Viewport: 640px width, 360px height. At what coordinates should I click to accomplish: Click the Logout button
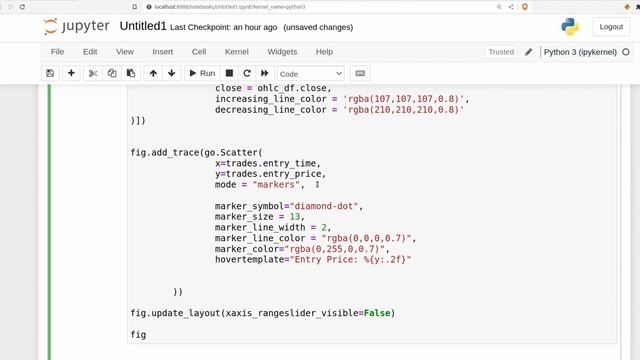click(x=611, y=27)
